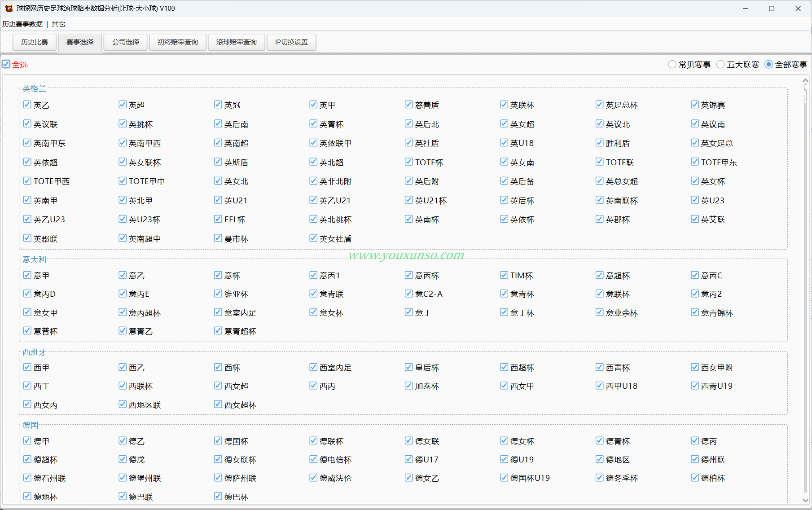
Task: Toggle the 西女超杯 checkbox
Action: pyautogui.click(x=218, y=404)
